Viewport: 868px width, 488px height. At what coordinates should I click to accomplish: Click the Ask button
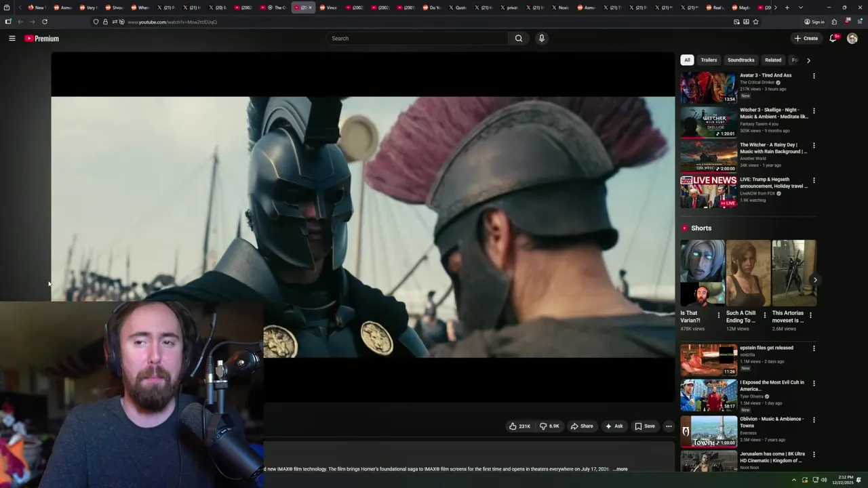[614, 426]
